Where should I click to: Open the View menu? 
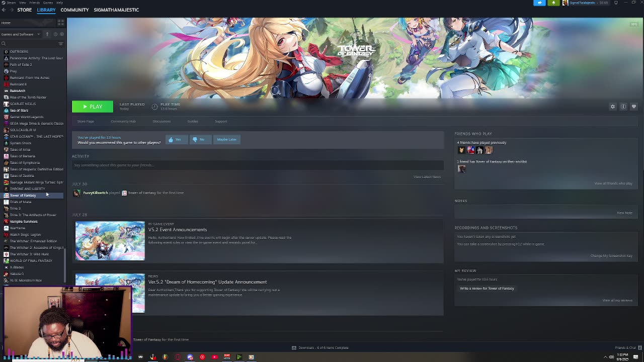pos(23,3)
